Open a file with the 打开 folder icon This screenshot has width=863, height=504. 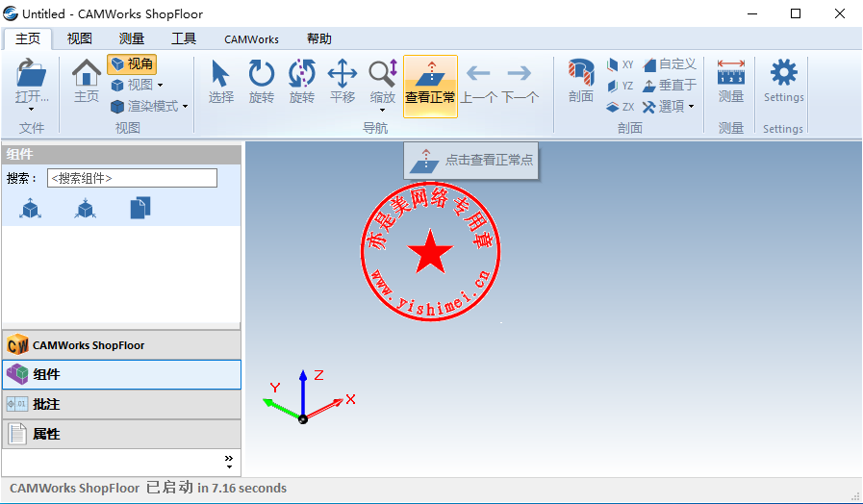point(32,73)
